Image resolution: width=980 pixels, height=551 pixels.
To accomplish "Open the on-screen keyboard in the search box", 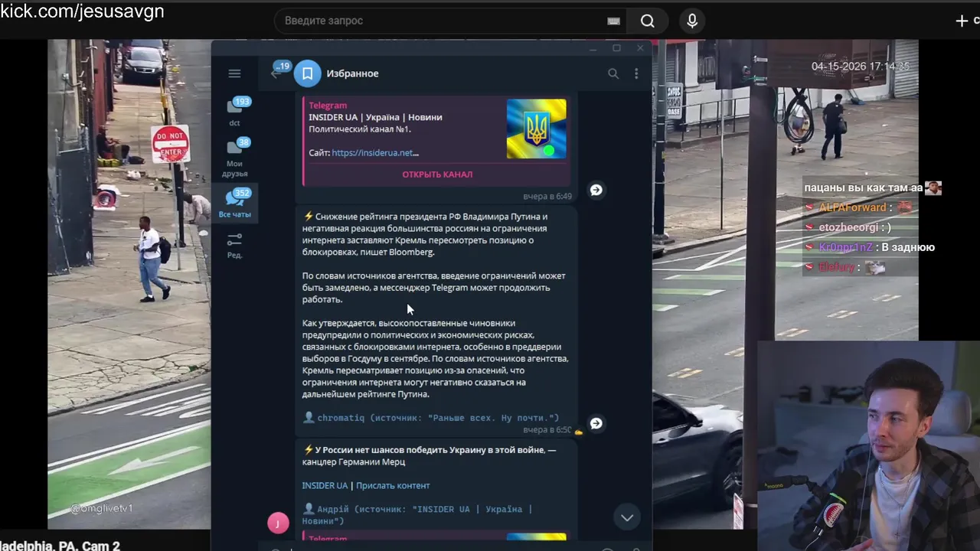I will (x=613, y=21).
